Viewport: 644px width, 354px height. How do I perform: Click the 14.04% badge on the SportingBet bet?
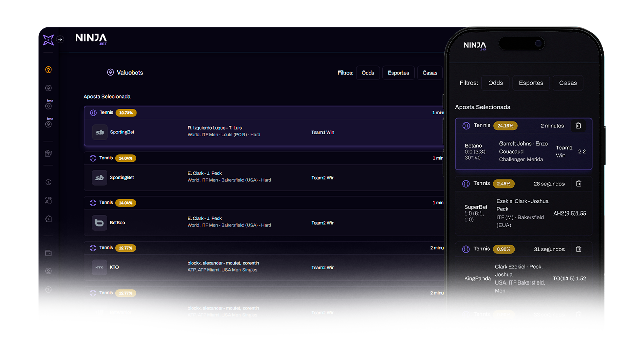click(126, 158)
